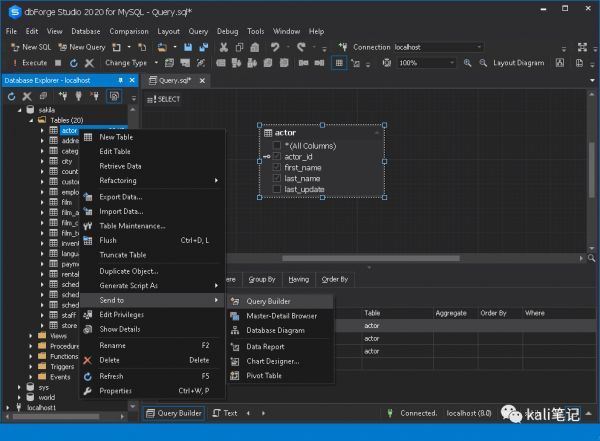600x441 pixels.
Task: Click the Cut scissors icon in toolbar
Action: pyautogui.click(x=224, y=47)
